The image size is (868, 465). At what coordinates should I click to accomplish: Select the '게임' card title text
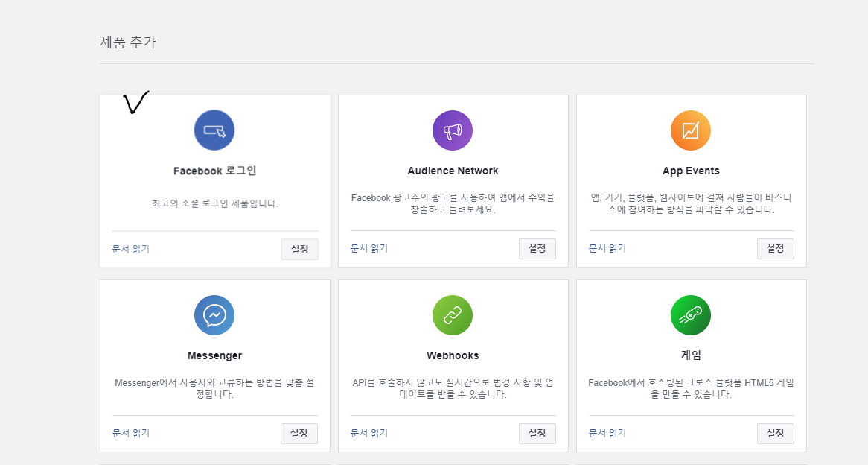(691, 355)
